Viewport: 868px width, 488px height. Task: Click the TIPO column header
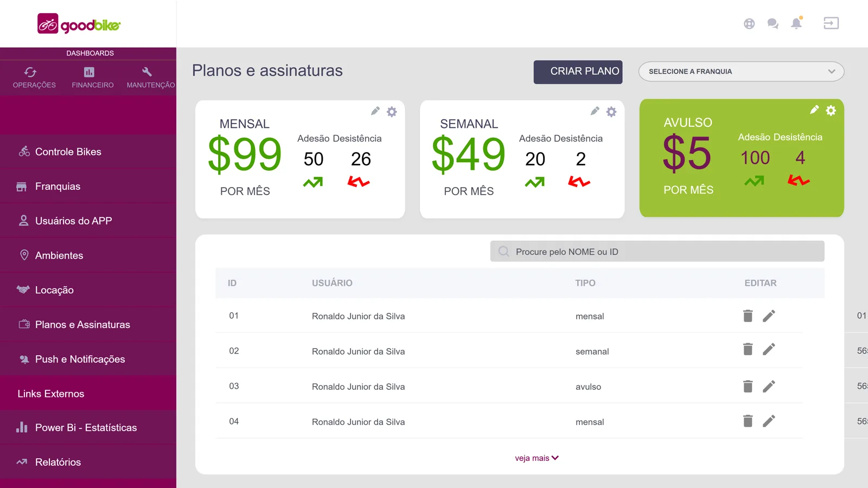pyautogui.click(x=585, y=283)
